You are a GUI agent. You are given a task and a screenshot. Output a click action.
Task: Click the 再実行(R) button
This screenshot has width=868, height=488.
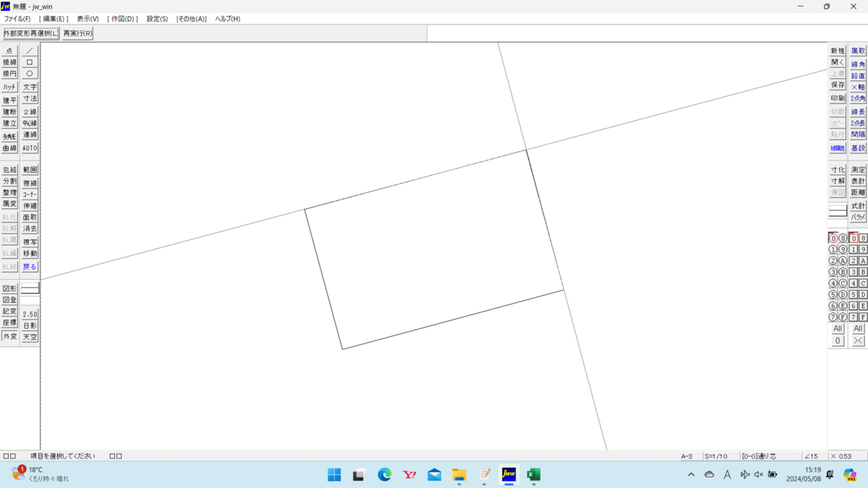[x=77, y=33]
